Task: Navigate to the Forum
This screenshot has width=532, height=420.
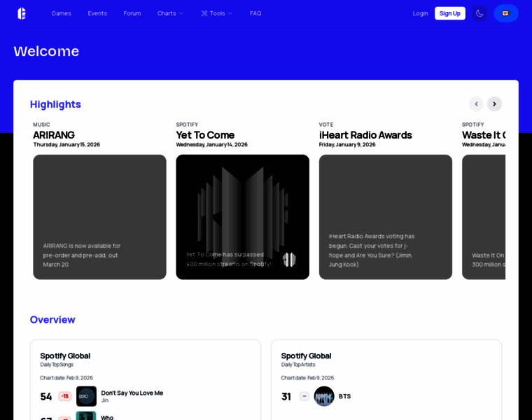Action: 132,13
